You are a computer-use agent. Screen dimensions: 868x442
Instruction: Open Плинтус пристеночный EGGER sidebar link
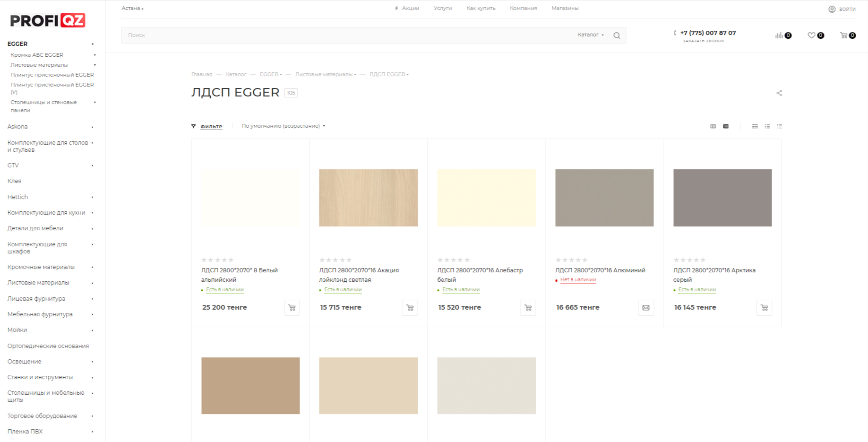click(x=52, y=75)
